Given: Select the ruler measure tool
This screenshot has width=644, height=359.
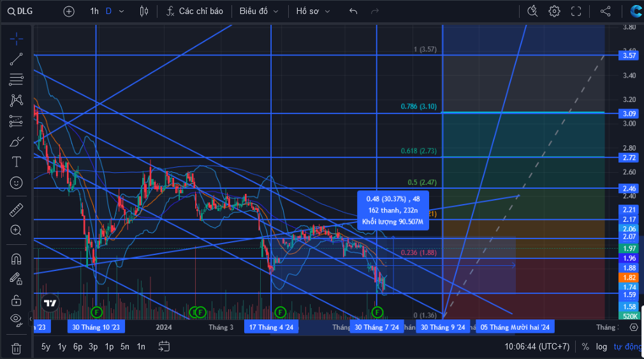Looking at the screenshot, I should click(x=17, y=210).
